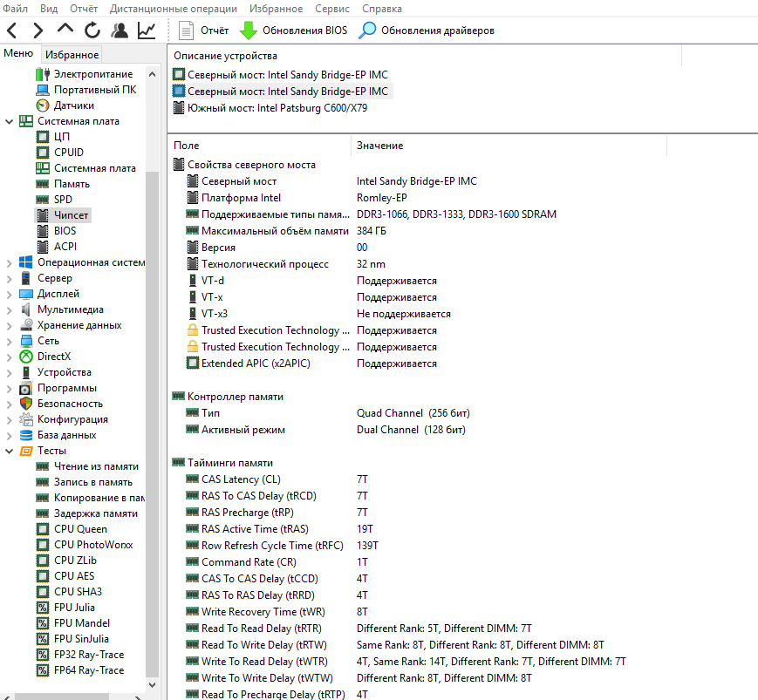Click the Чипсет chip icon
Viewport: 758px width, 700px height.
click(43, 215)
